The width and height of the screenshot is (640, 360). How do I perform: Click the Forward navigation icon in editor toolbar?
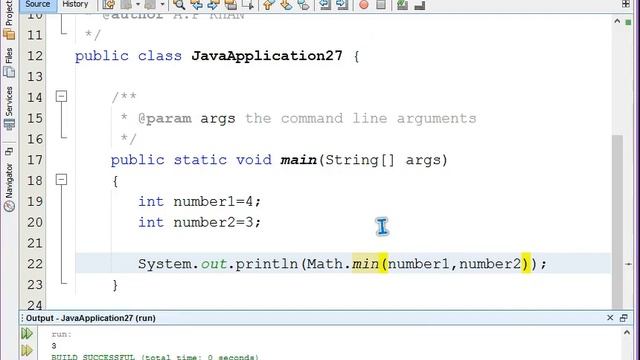click(151, 4)
